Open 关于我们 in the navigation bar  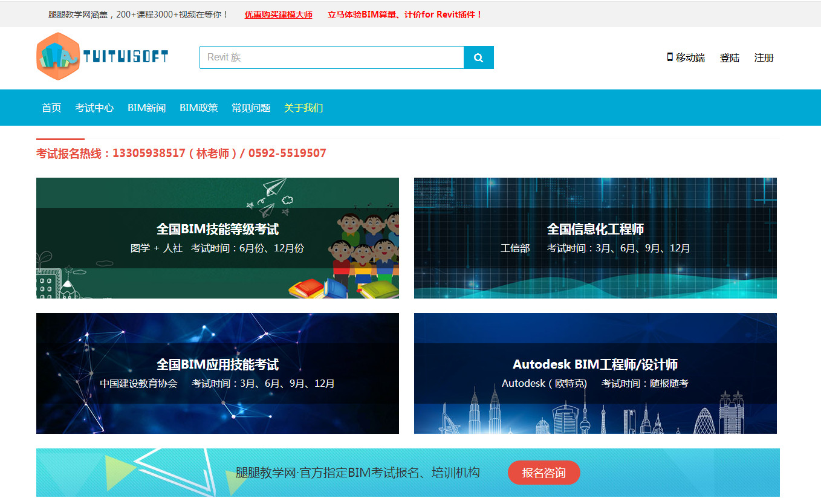click(303, 108)
